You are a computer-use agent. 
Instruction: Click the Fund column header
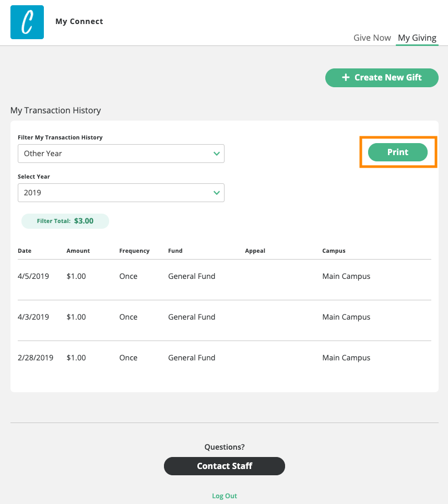click(x=175, y=251)
